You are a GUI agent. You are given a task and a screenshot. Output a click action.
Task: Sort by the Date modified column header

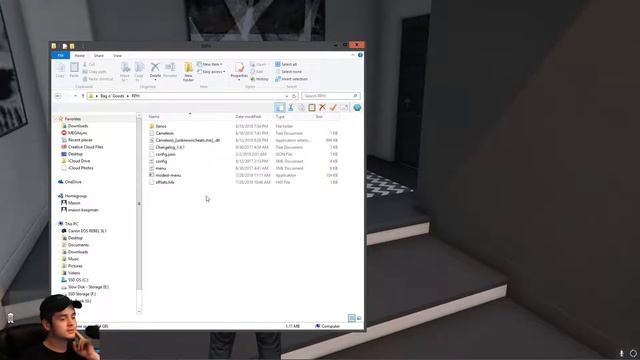click(248, 117)
